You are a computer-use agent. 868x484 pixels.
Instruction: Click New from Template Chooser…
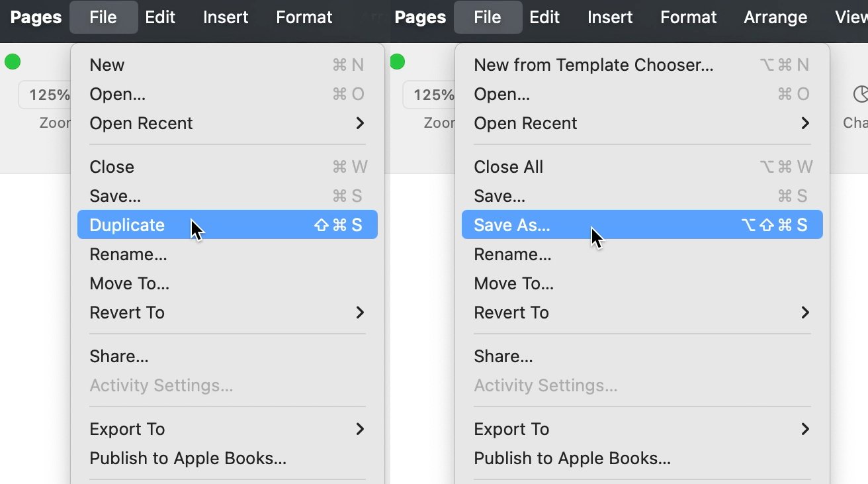642,65
